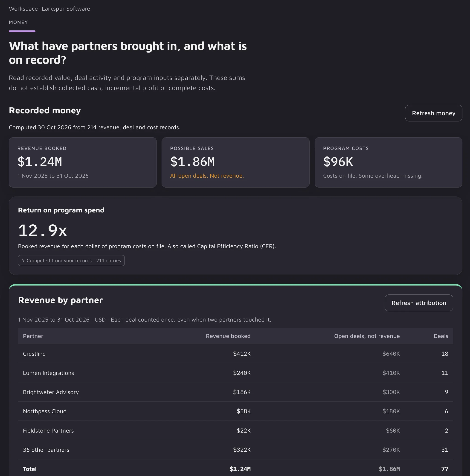Click Crestline's $412K revenue booked cell
The height and width of the screenshot is (476, 470).
coord(242,354)
